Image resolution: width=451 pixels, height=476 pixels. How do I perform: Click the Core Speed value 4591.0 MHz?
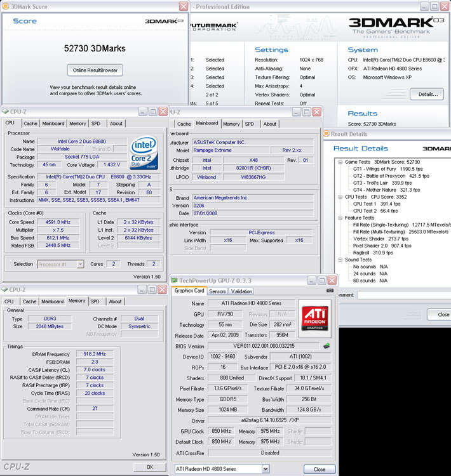[x=58, y=222]
